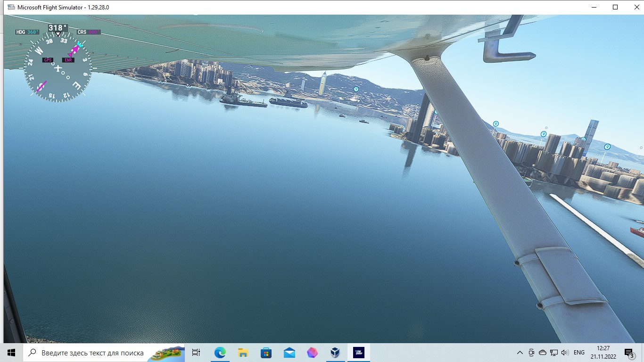Click the CRS course readout
The image size is (644, 362).
point(89,32)
